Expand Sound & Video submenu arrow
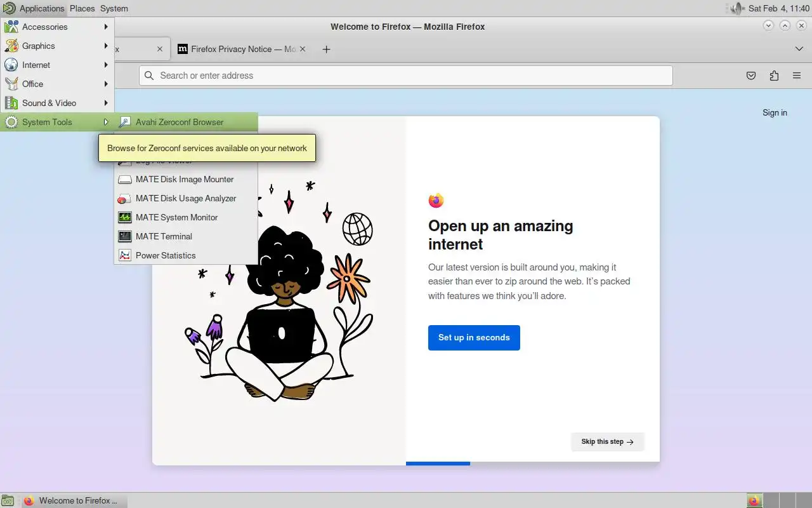 [x=106, y=103]
